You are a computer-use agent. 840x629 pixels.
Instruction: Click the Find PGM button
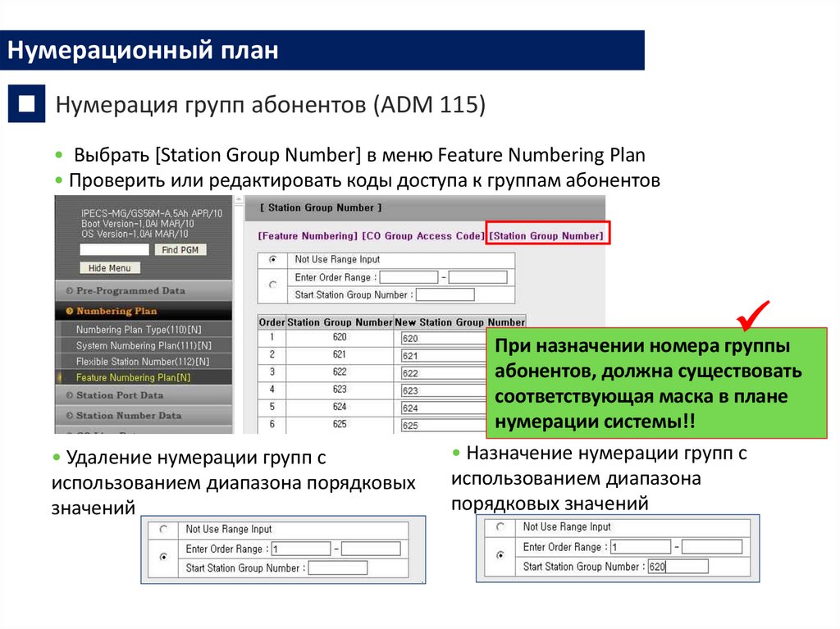tap(180, 249)
